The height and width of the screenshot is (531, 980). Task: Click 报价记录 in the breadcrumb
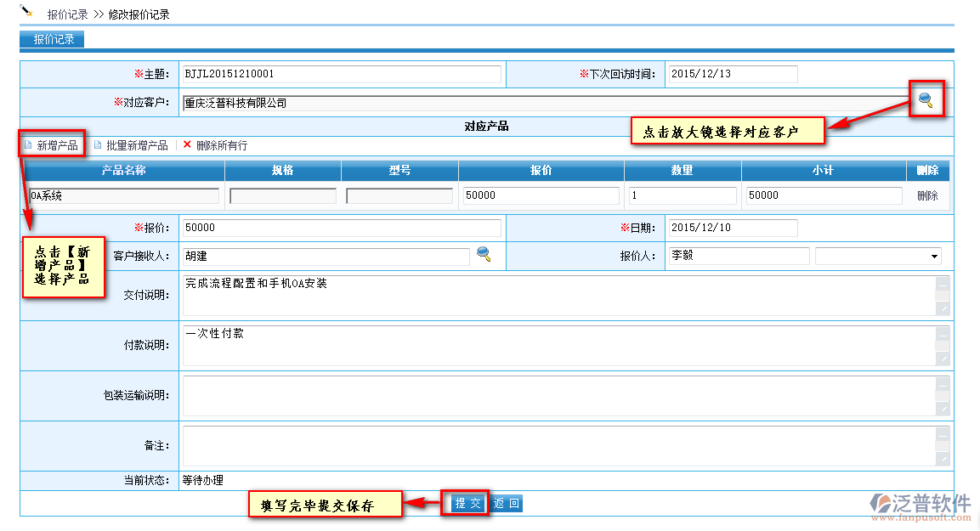coord(66,14)
